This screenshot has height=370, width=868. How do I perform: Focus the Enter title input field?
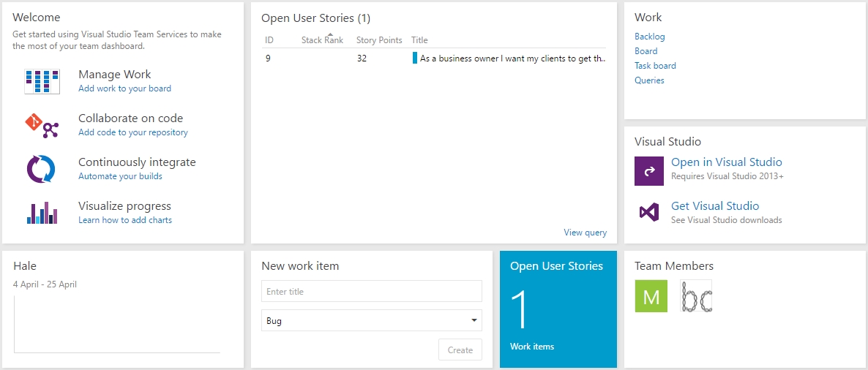[372, 292]
